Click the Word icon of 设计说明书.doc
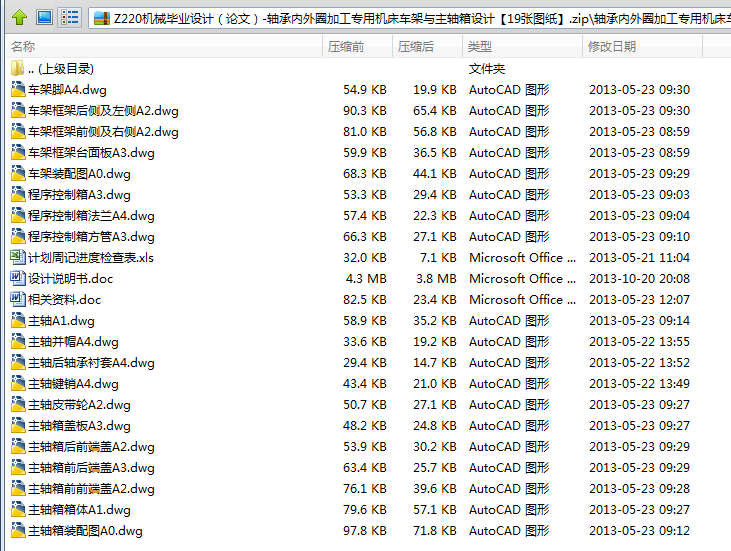Screen dimensions: 731x551 (18, 278)
